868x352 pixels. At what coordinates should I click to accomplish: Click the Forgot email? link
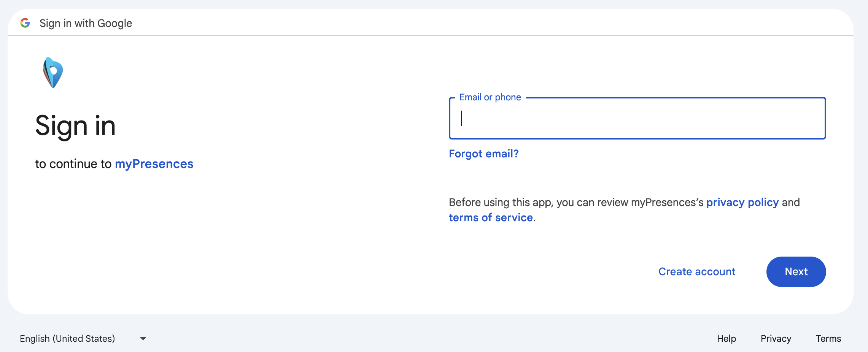483,154
